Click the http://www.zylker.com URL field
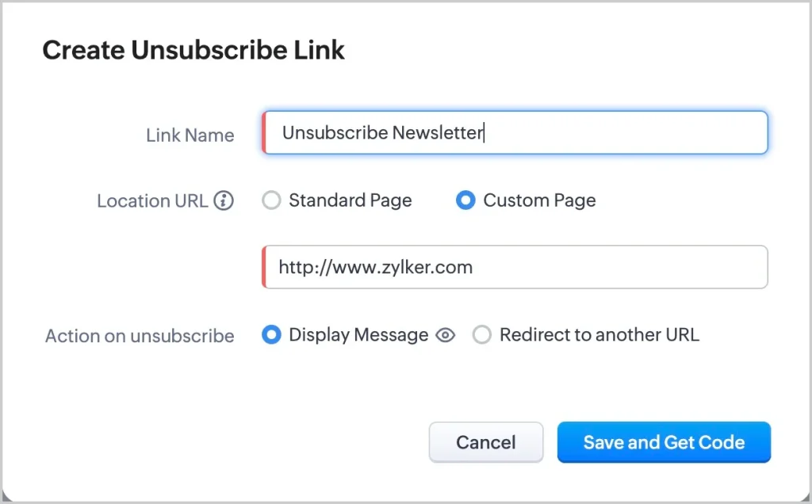812x504 pixels. point(515,267)
